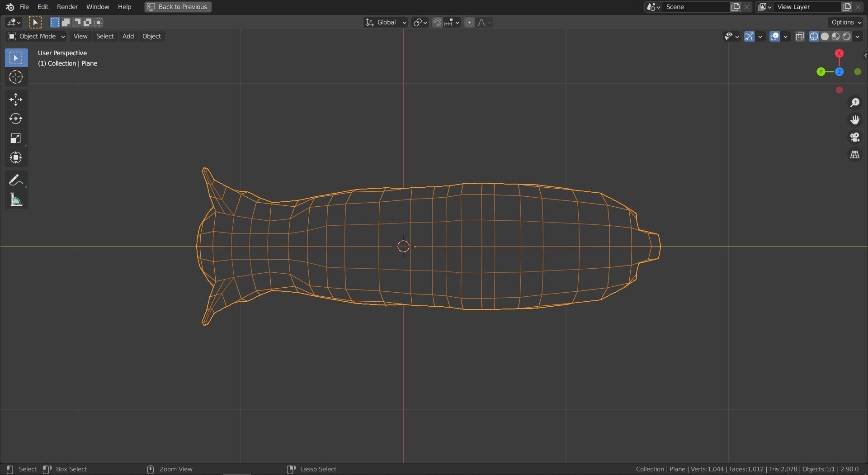
Task: Set selection mode to extend
Action: (66, 22)
